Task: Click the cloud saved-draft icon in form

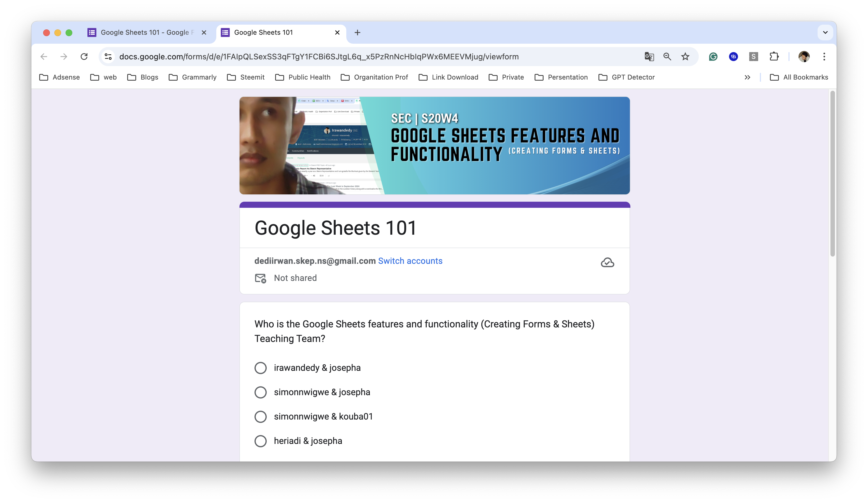Action: 607,263
